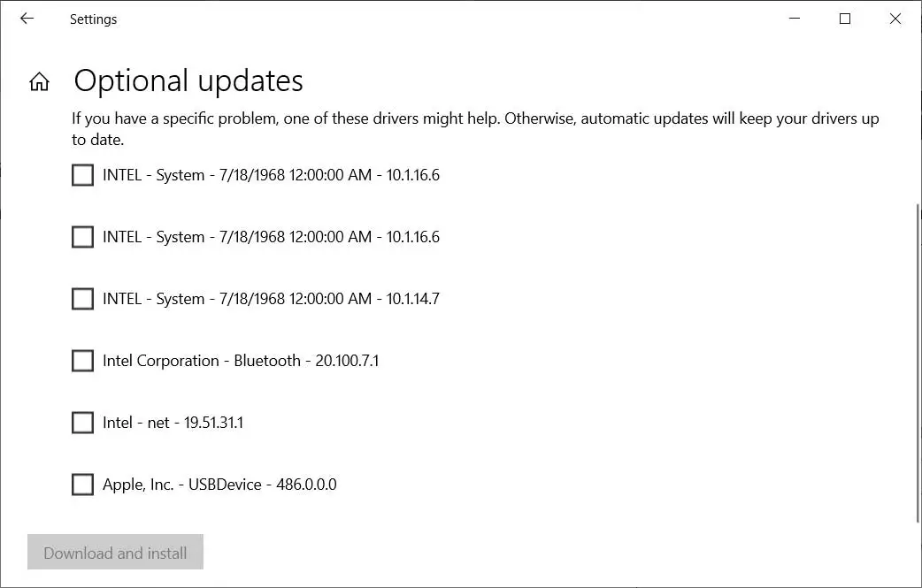Open Settings home via house icon

40,81
